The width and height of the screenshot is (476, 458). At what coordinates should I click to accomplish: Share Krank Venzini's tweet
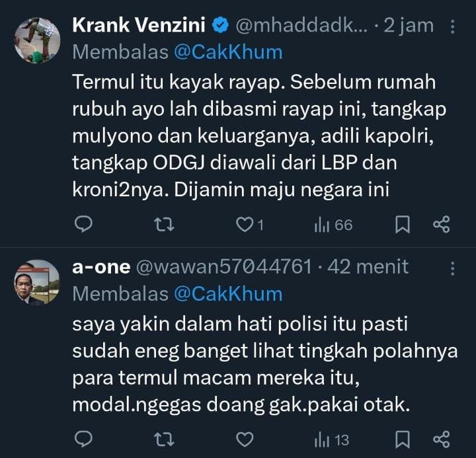pyautogui.click(x=441, y=225)
